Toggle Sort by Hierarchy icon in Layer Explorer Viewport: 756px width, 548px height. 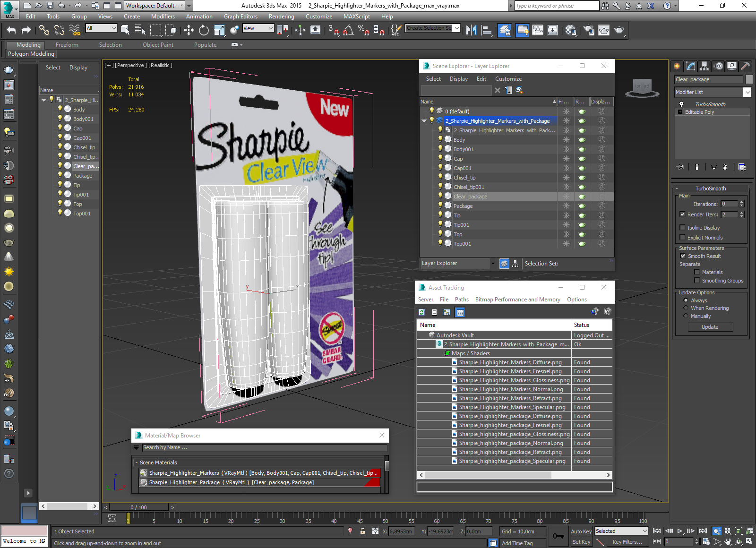point(515,264)
